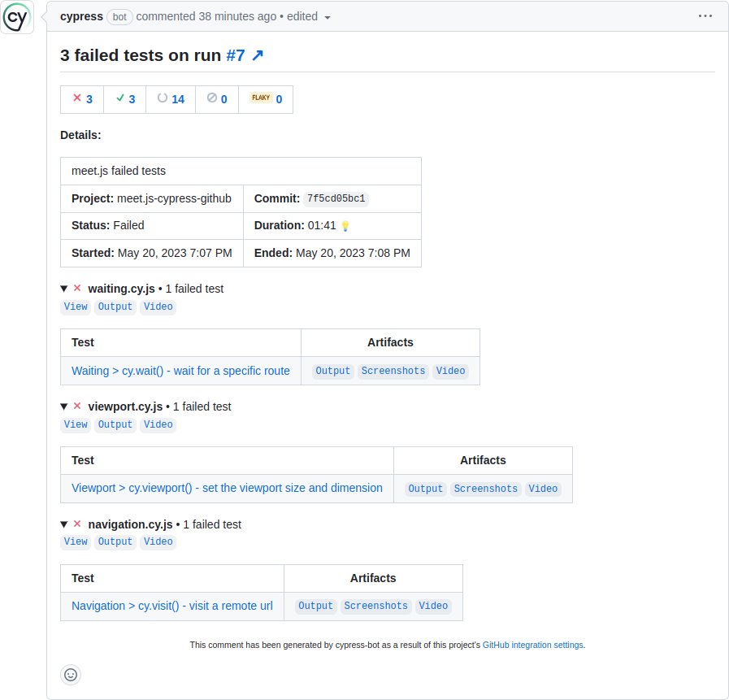Open Output link under waiting.cy.js heading
This screenshot has height=700, width=729.
pos(115,307)
